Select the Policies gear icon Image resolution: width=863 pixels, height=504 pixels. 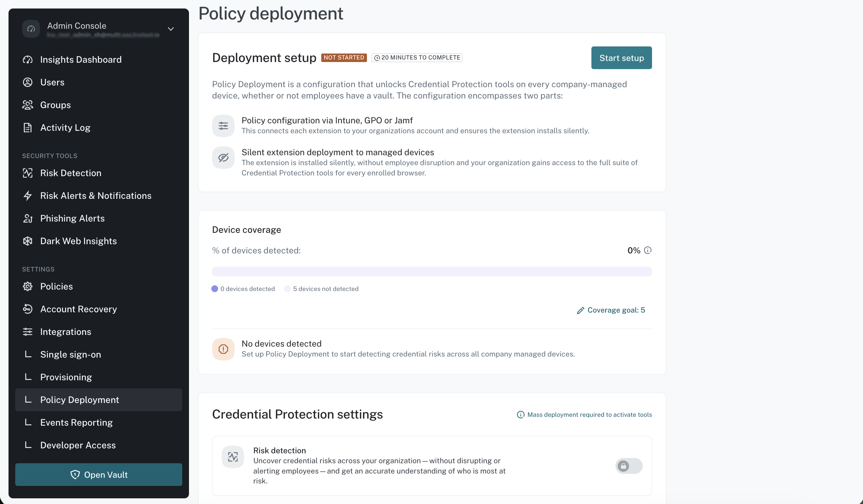click(28, 286)
